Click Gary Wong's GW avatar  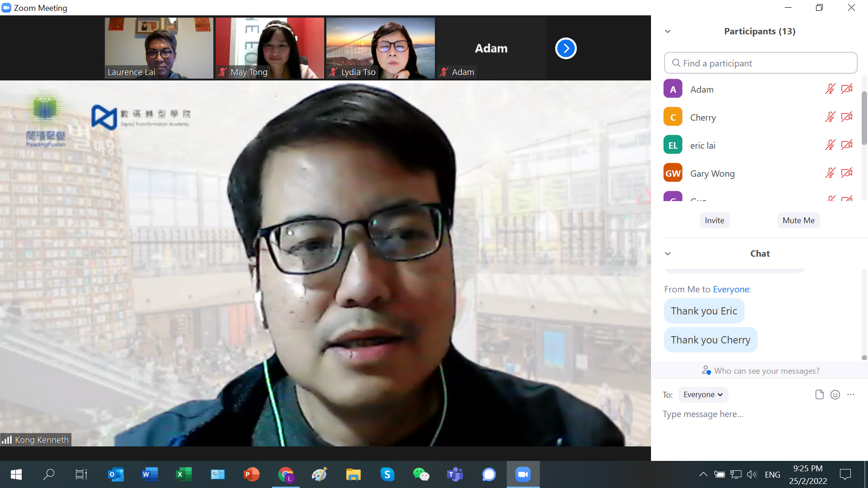[x=673, y=173]
